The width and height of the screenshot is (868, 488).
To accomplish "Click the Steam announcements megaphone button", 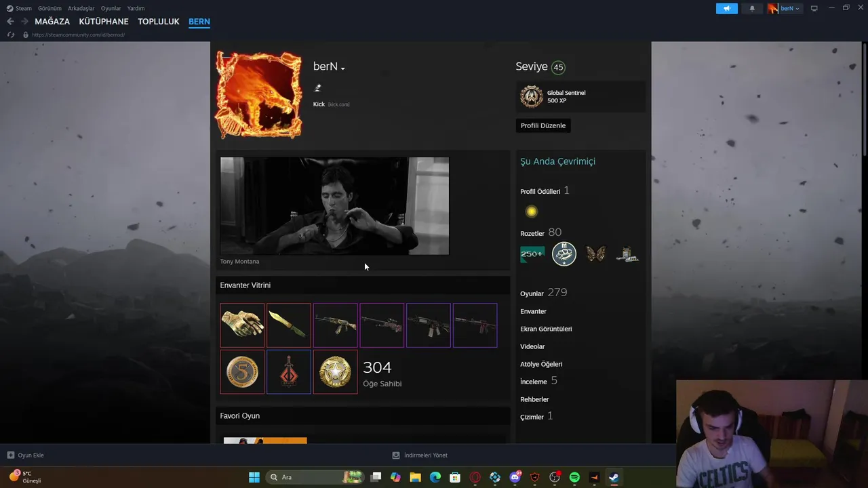I will tap(726, 8).
